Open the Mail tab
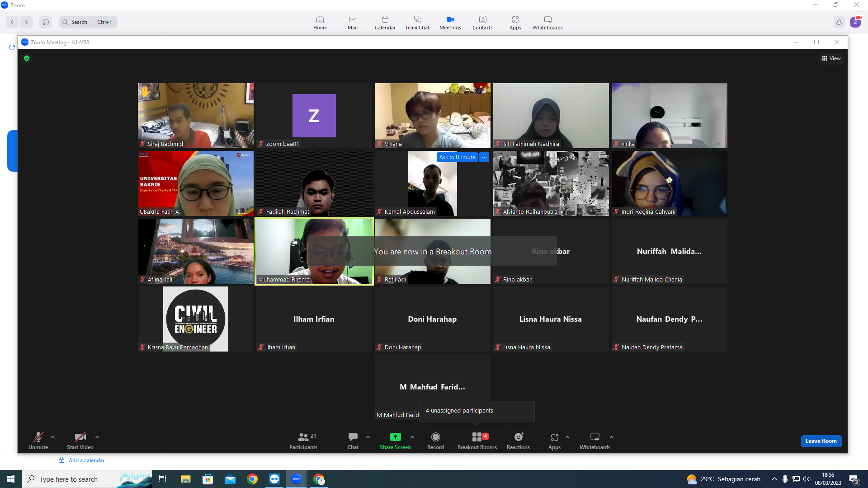868x488 pixels. [353, 23]
